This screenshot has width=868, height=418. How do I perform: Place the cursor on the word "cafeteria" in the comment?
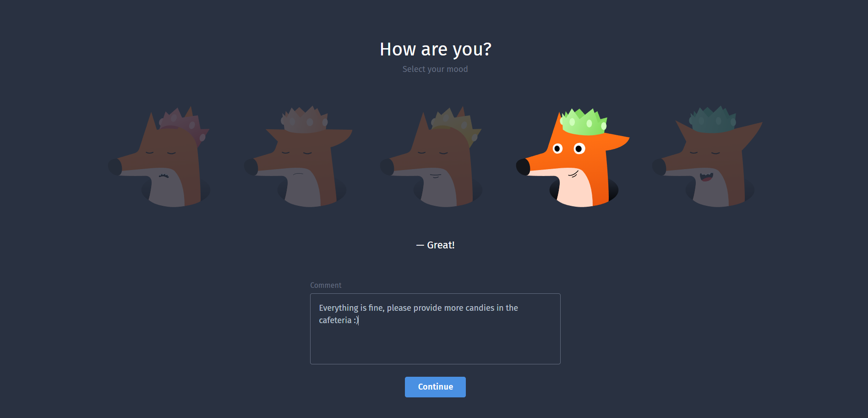pos(335,320)
